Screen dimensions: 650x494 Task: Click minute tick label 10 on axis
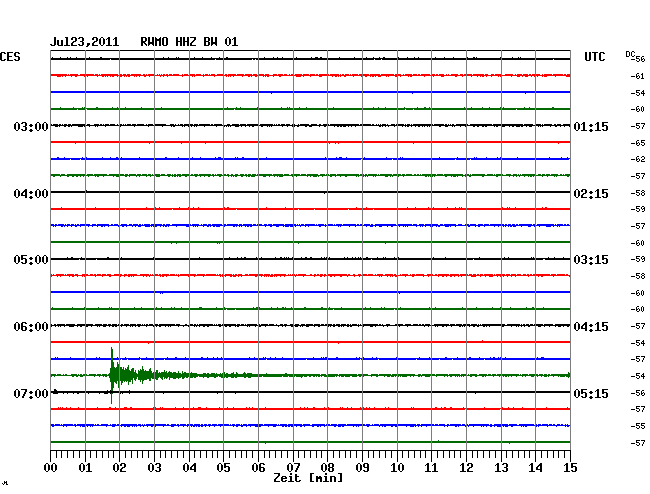[397, 468]
